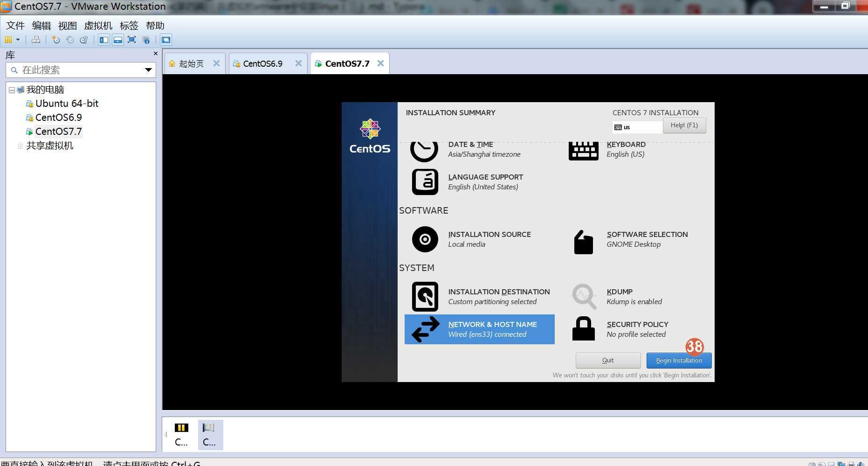
Task: Open the 标签 menu
Action: point(129,26)
